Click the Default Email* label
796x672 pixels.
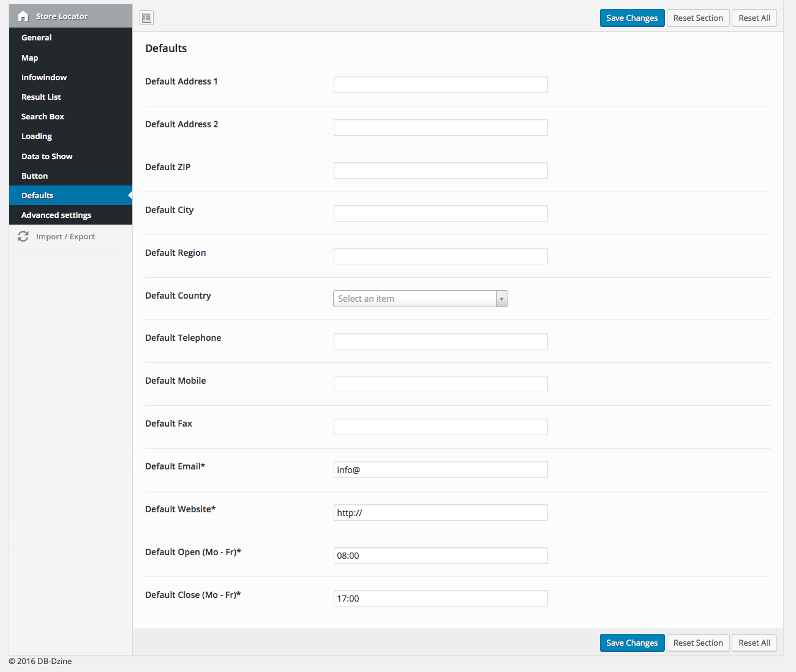175,466
